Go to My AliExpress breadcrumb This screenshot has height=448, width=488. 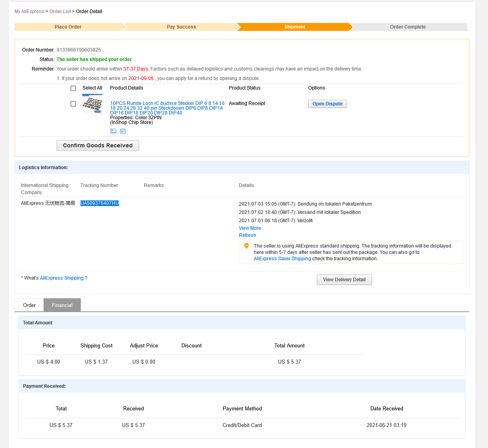click(x=29, y=11)
